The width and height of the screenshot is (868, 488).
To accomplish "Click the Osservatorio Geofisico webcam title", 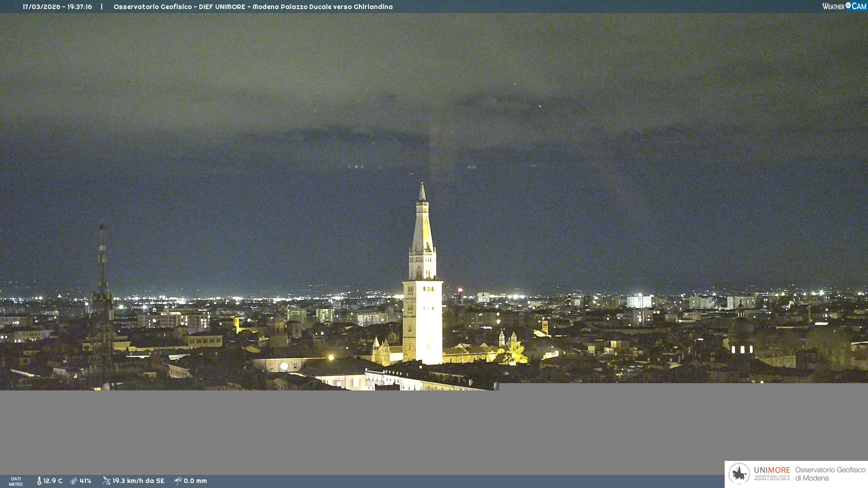I will [x=253, y=7].
